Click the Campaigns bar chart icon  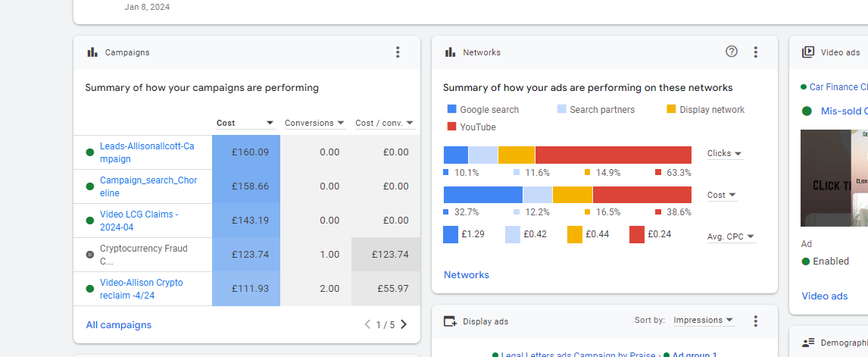[x=92, y=52]
